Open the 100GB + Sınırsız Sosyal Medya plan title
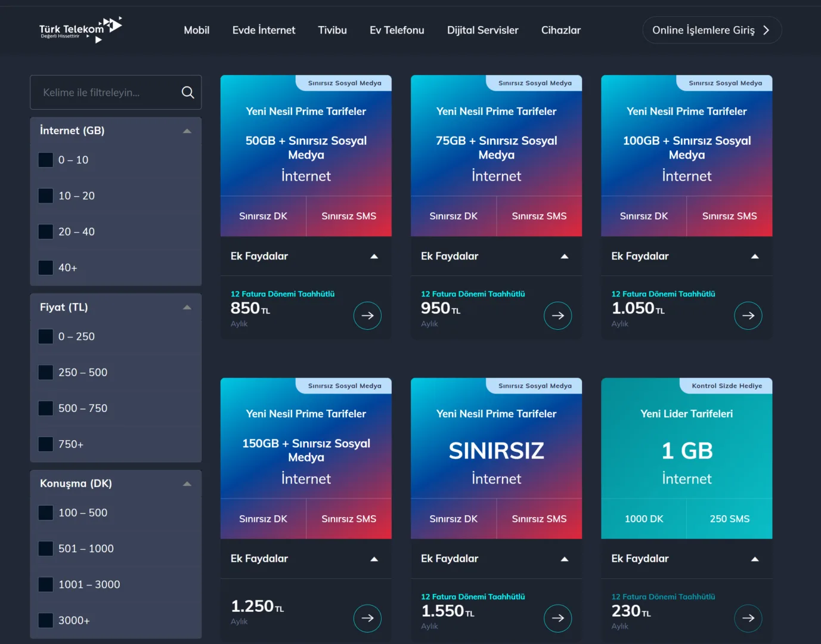The height and width of the screenshot is (644, 821). pos(687,148)
